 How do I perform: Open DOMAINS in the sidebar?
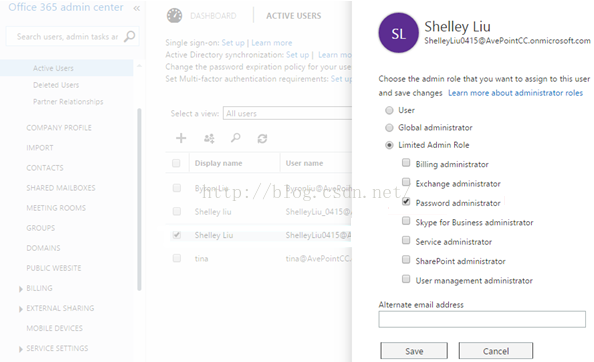[43, 248]
